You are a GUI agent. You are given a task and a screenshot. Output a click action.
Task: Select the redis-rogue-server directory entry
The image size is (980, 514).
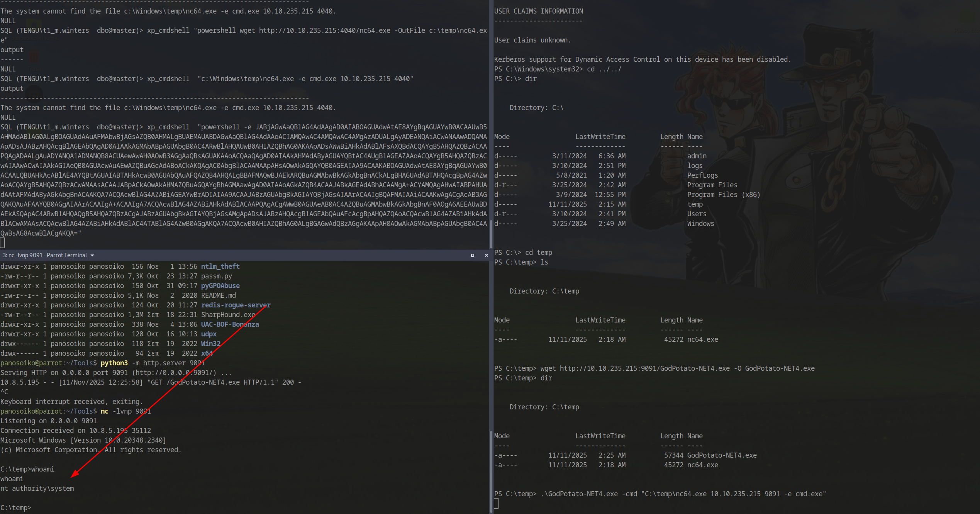(x=236, y=305)
